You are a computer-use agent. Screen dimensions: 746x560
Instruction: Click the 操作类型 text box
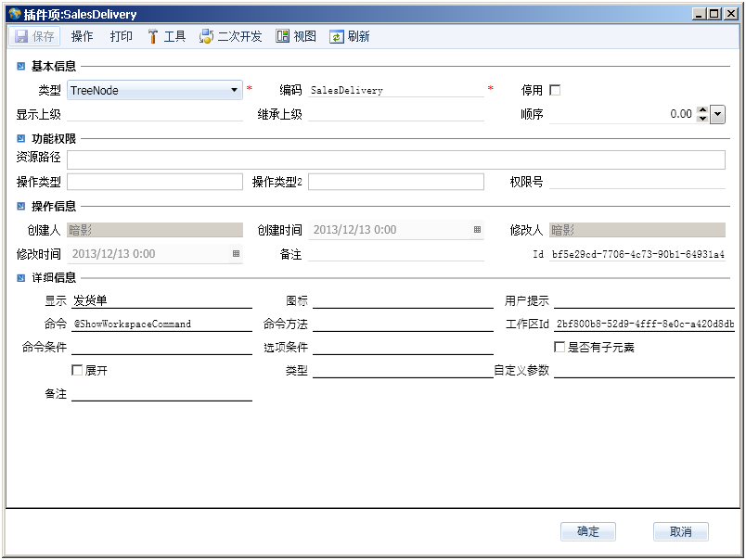(155, 182)
